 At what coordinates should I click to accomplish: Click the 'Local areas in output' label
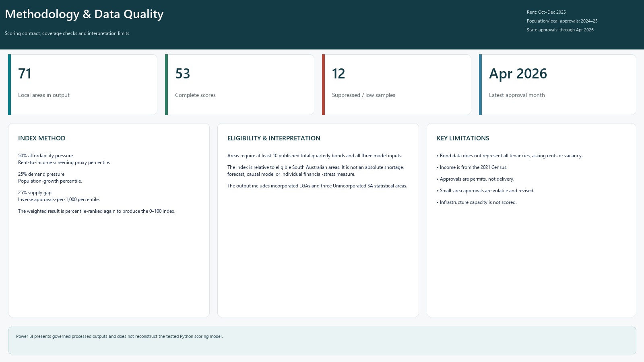point(44,95)
